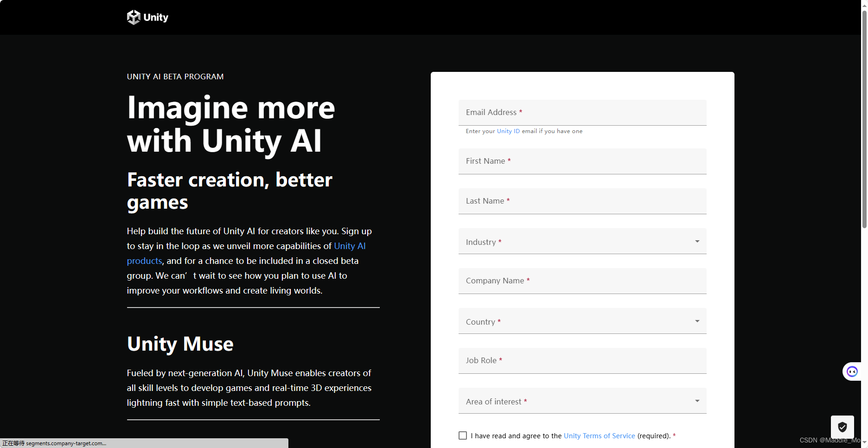
Task: Check the Unity Terms of Service agreement box
Action: tap(463, 435)
